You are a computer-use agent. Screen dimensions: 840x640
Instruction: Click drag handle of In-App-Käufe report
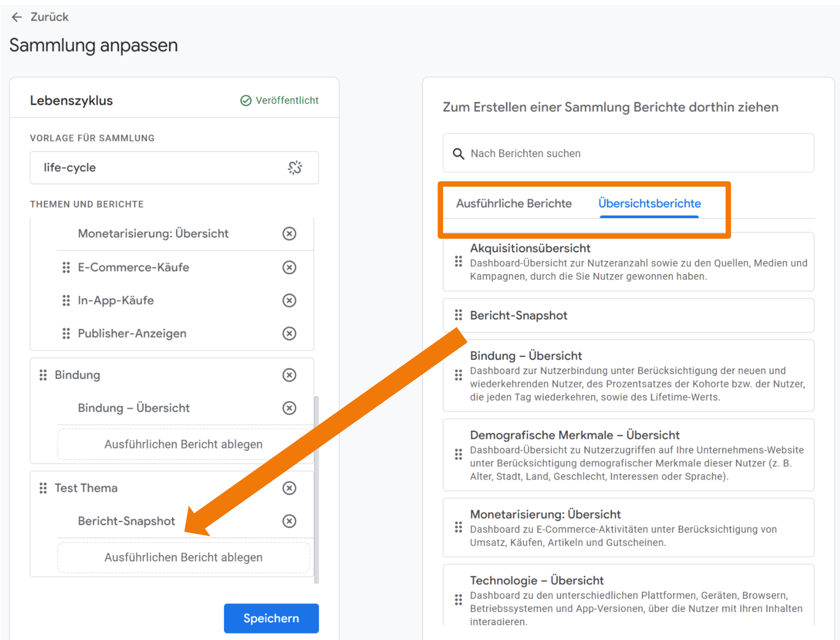coord(66,301)
